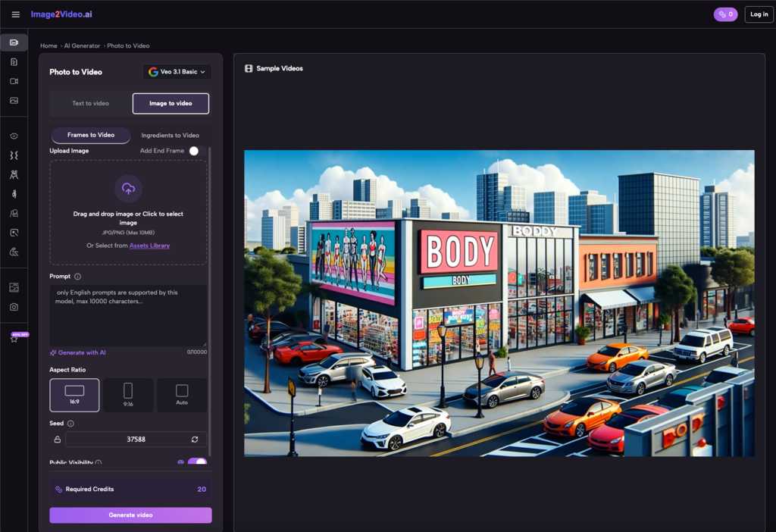Click the drag and drop upload area text

coord(128,218)
